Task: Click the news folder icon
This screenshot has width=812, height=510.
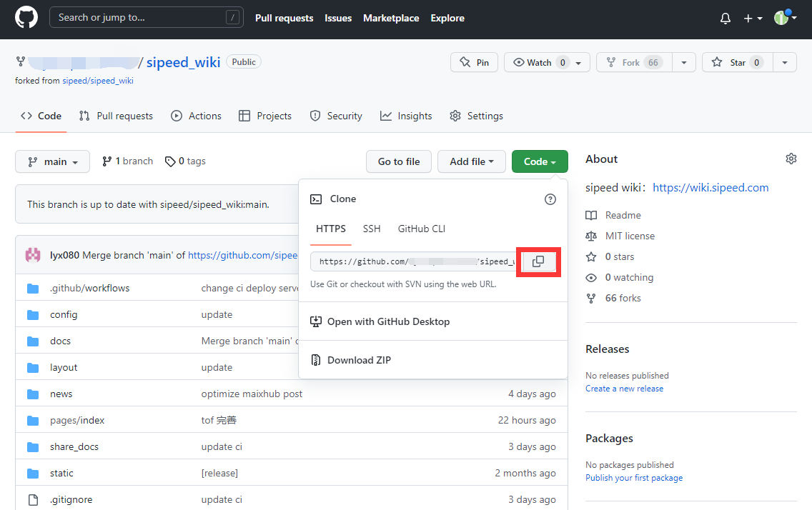Action: click(x=33, y=394)
